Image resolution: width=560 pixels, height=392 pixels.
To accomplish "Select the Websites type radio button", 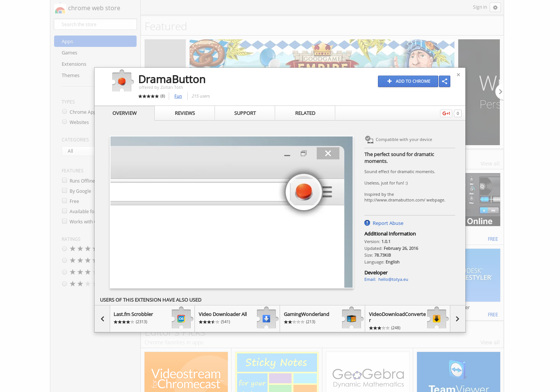I will [x=64, y=122].
